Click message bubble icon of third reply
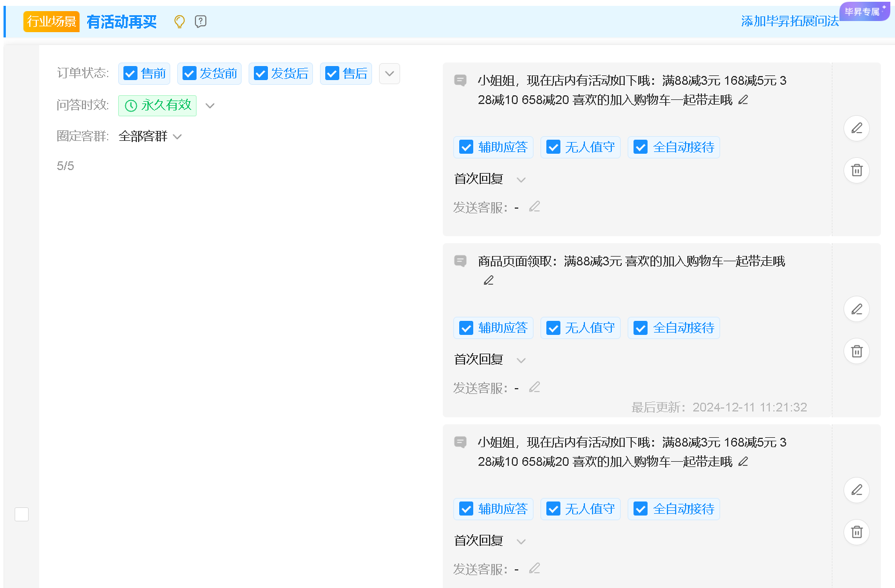 click(460, 442)
